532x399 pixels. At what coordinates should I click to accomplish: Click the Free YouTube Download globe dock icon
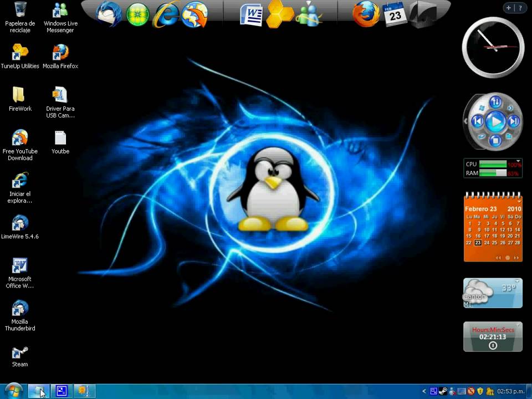point(195,14)
